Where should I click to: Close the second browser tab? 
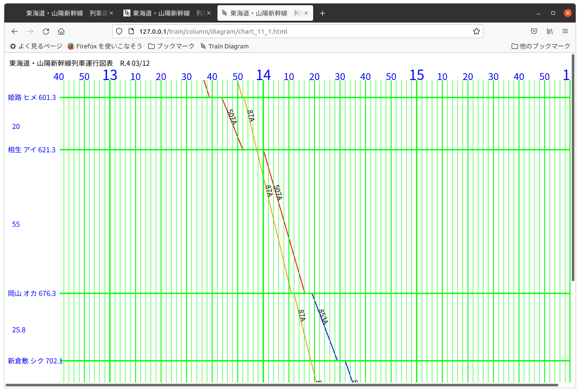(x=209, y=13)
